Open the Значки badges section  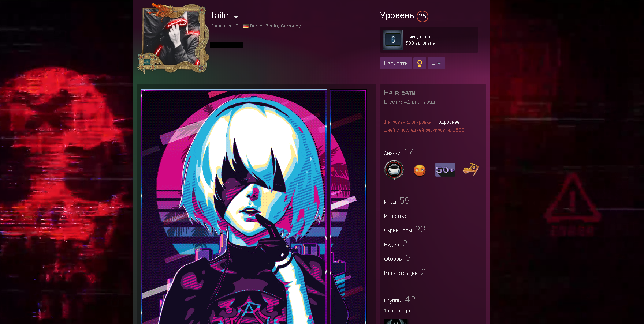tap(399, 152)
